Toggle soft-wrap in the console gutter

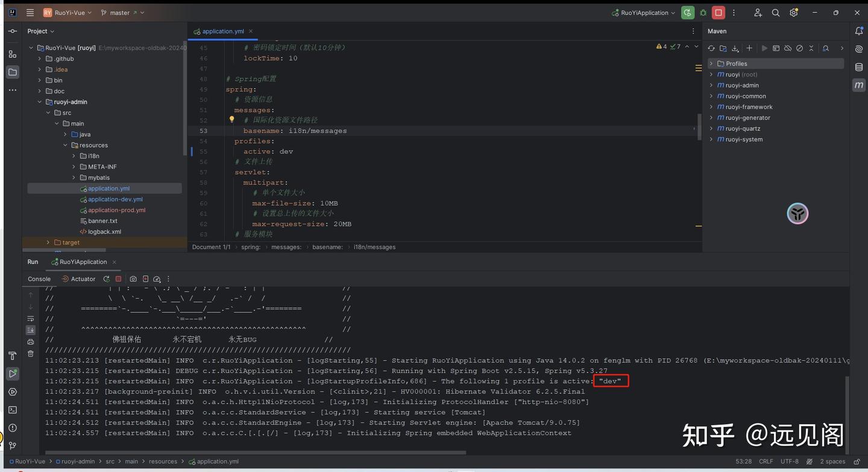click(30, 319)
